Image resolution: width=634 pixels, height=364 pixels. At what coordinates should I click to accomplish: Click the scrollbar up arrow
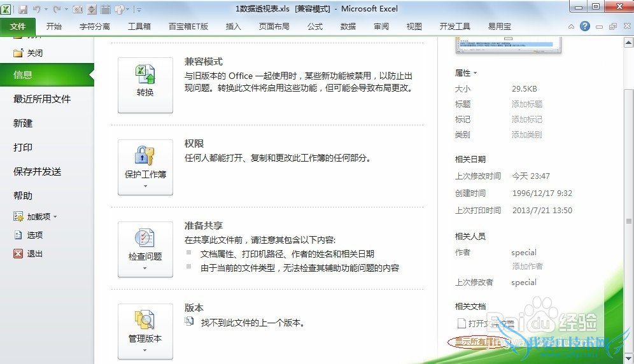629,42
